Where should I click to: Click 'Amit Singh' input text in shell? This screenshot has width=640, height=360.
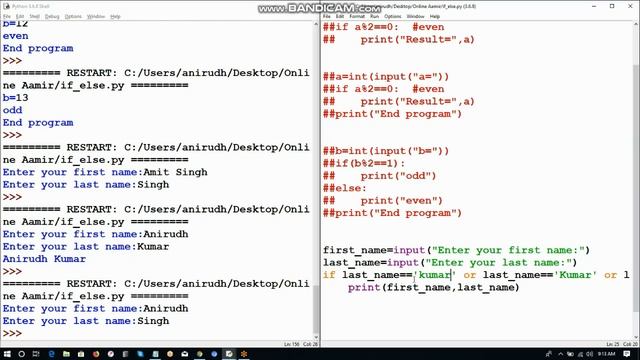[x=175, y=172]
